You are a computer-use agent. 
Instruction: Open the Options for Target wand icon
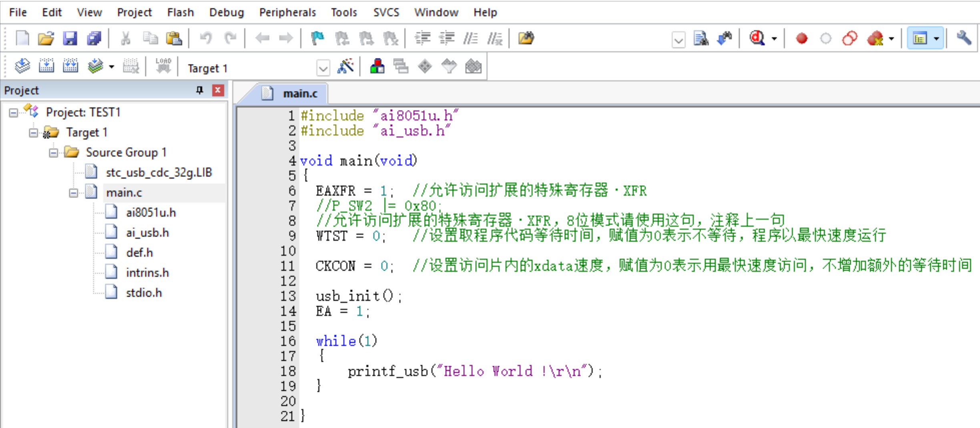pyautogui.click(x=345, y=67)
